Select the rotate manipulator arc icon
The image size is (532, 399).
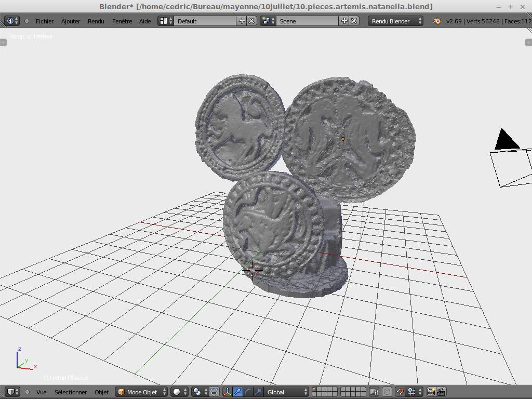248,392
